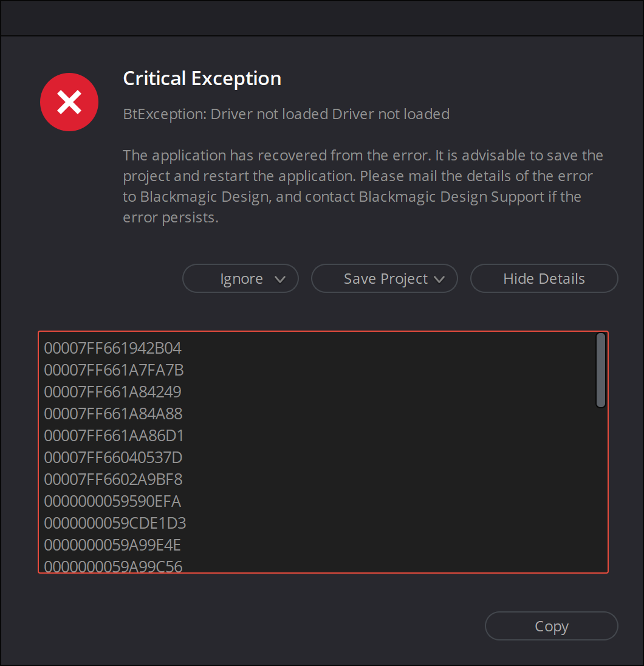Select stack address 0000000059CDE1D3
This screenshot has width=644, height=666.
pyautogui.click(x=115, y=523)
